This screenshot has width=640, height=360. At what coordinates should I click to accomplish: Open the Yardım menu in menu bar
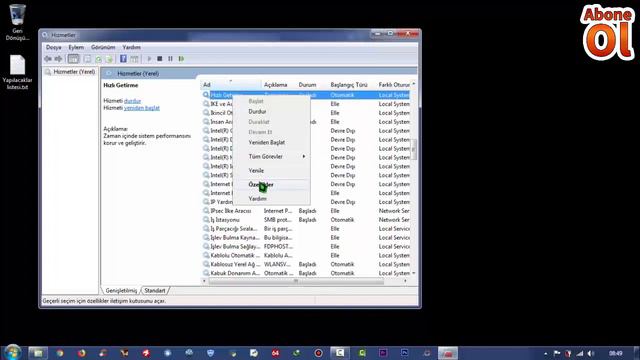[131, 47]
